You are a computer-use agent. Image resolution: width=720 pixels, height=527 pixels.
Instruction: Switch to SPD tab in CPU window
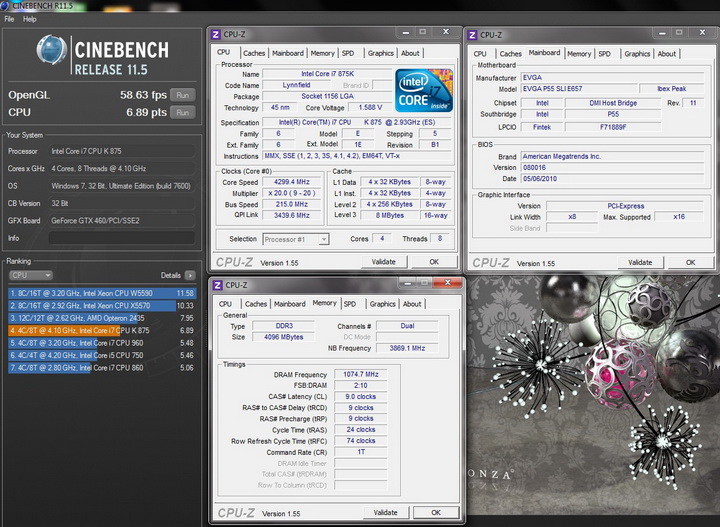pos(348,53)
